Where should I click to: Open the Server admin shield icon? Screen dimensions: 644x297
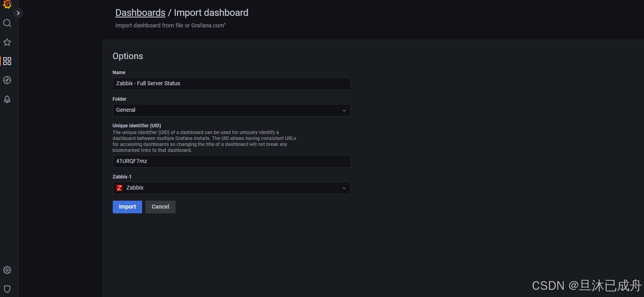(x=7, y=289)
